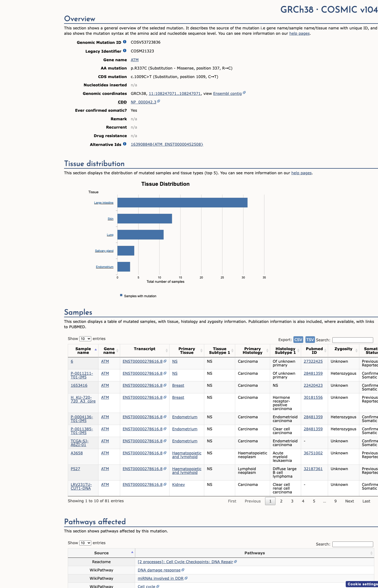Screen dimensions: 378x588
Task: Click external link icon after miRNAs involved in DDR
Action: 186,578
